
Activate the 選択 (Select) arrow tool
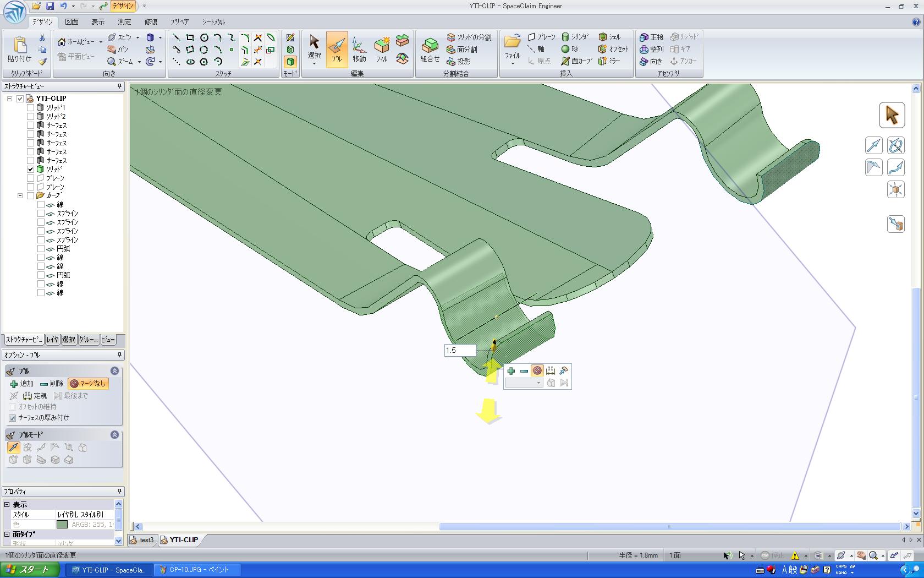(314, 48)
